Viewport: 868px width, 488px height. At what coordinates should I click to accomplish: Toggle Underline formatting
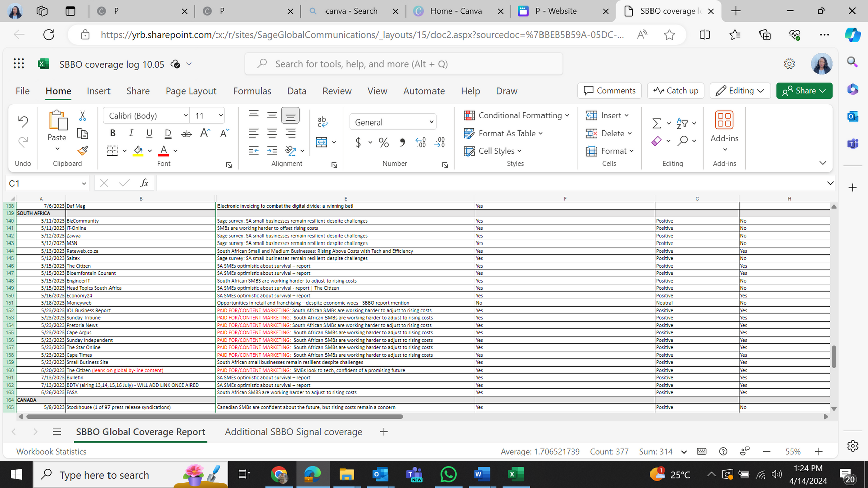(x=149, y=133)
